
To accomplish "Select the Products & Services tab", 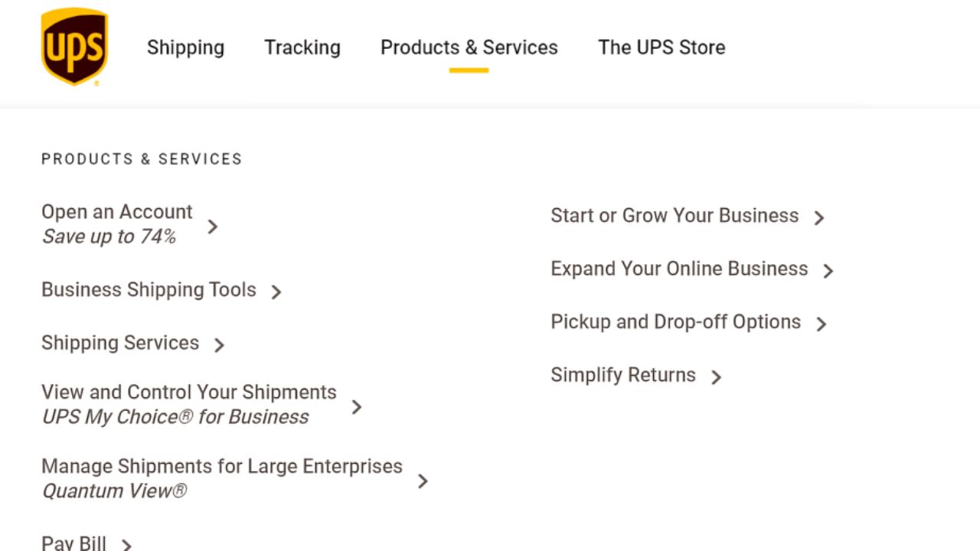I will pos(469,47).
